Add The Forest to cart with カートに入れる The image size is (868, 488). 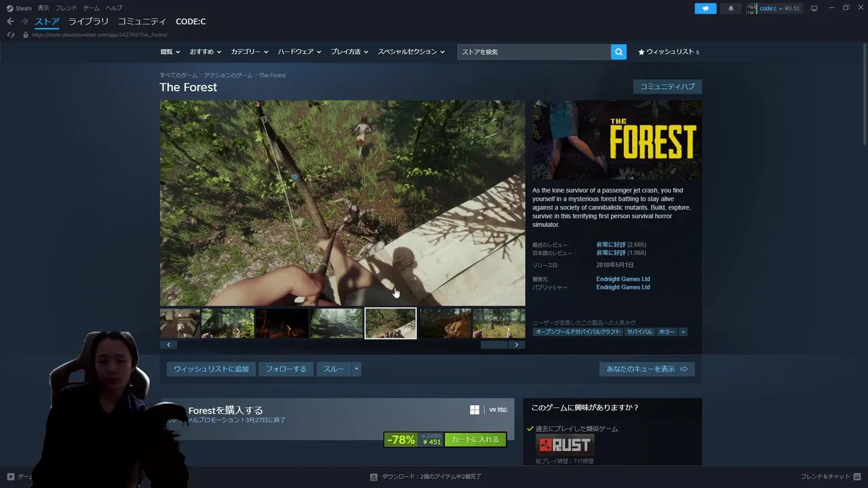(x=475, y=439)
